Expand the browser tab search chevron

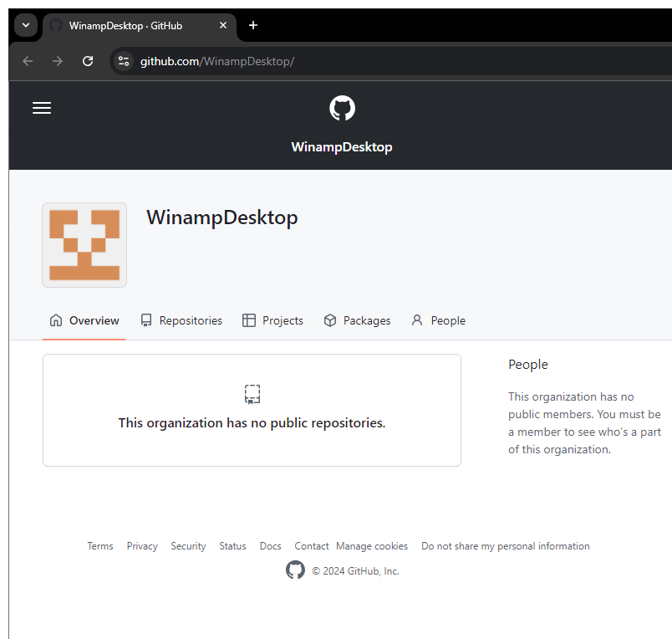[25, 25]
